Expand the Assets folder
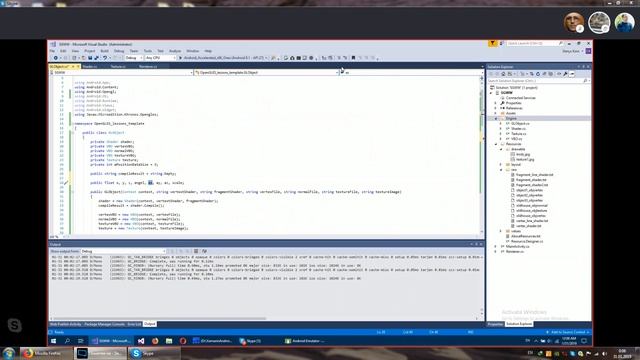The height and width of the screenshot is (360, 640). [x=496, y=113]
